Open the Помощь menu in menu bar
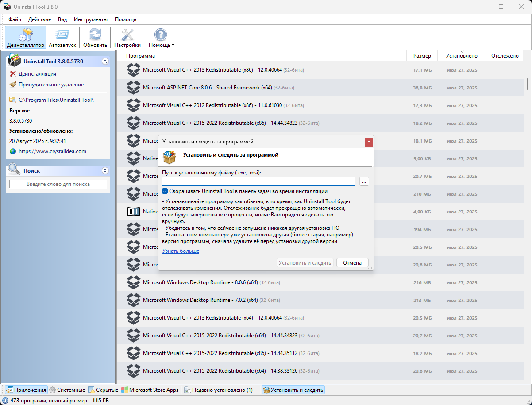532x405 pixels. pyautogui.click(x=125, y=19)
